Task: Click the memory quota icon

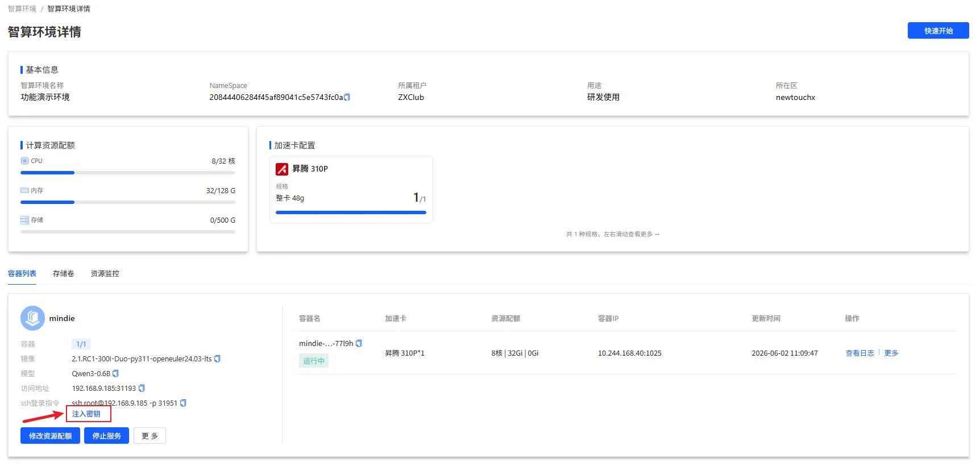Action: [24, 190]
